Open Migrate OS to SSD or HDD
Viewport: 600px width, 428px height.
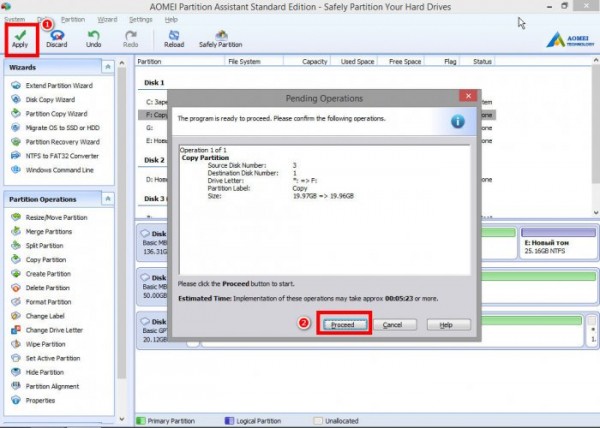point(55,128)
